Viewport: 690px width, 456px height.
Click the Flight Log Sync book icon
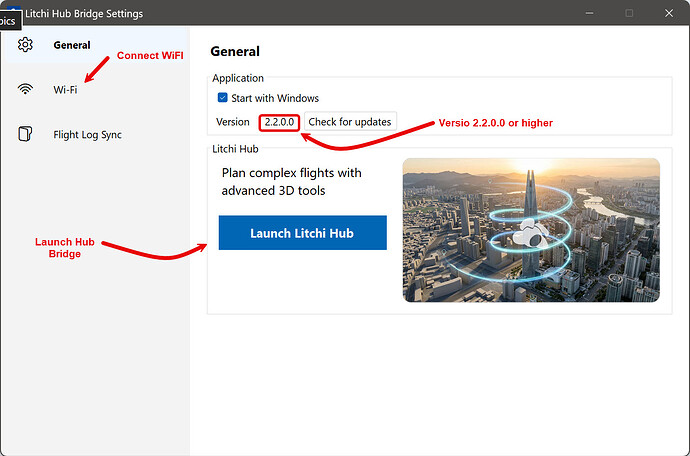pyautogui.click(x=25, y=134)
